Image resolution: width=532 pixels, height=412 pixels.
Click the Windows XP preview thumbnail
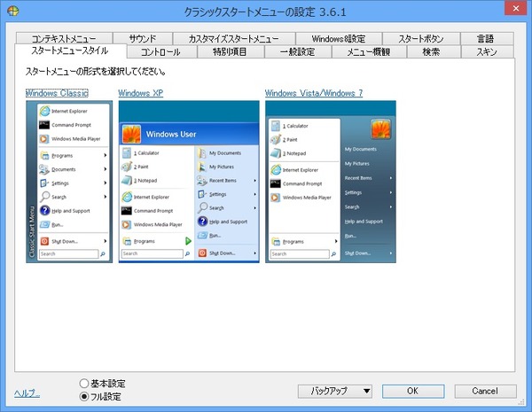click(x=189, y=182)
